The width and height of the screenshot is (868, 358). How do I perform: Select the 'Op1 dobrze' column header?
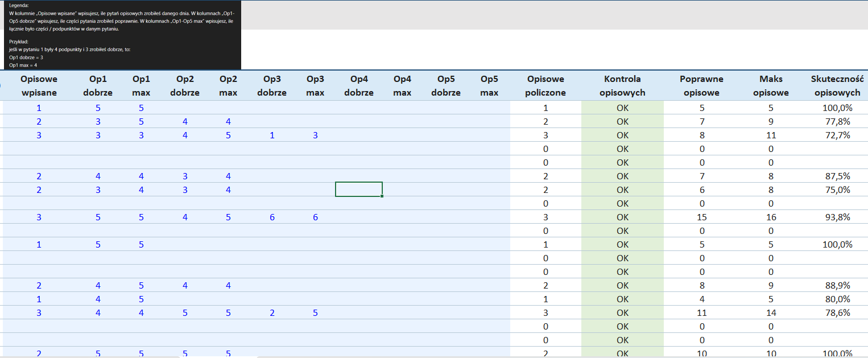point(98,85)
